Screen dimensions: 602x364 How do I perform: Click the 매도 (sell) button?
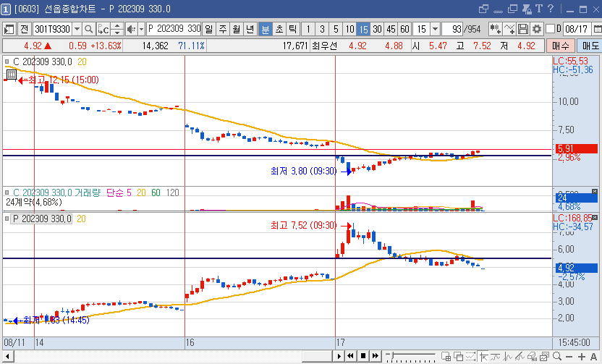point(590,46)
